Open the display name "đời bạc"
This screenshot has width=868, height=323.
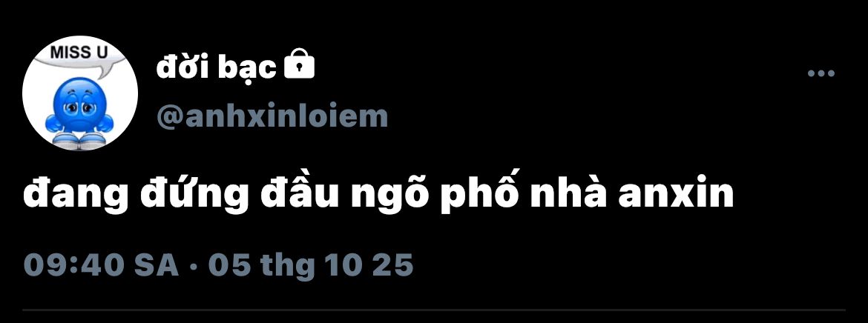tap(216, 67)
